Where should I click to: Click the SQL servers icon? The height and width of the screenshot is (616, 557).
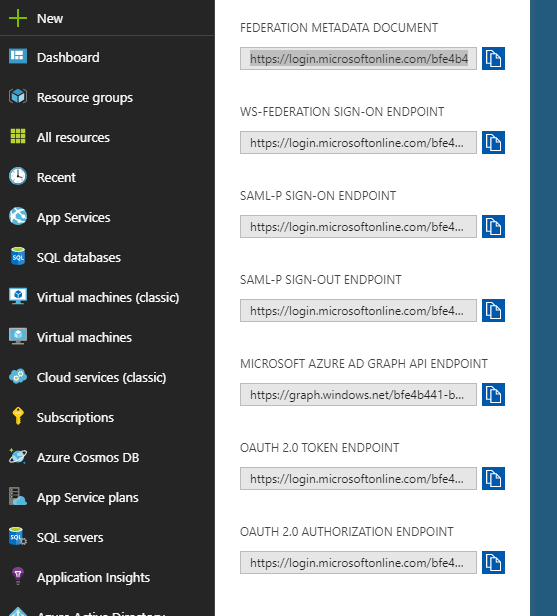click(x=18, y=536)
